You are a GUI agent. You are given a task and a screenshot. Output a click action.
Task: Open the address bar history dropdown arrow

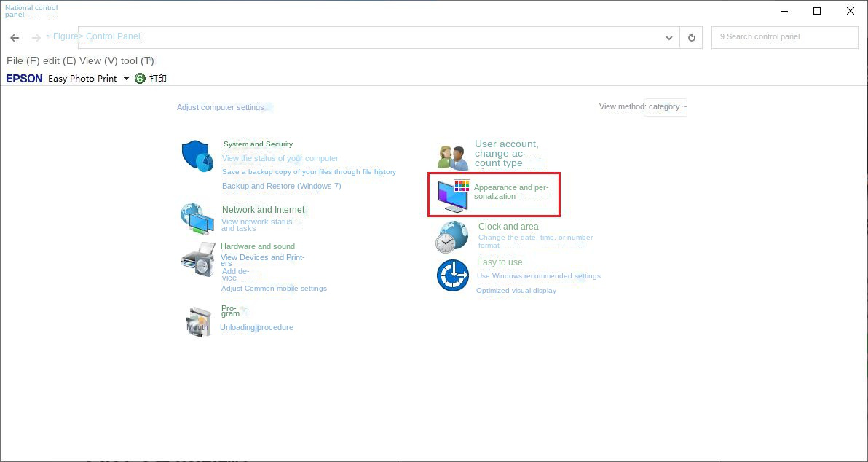669,38
